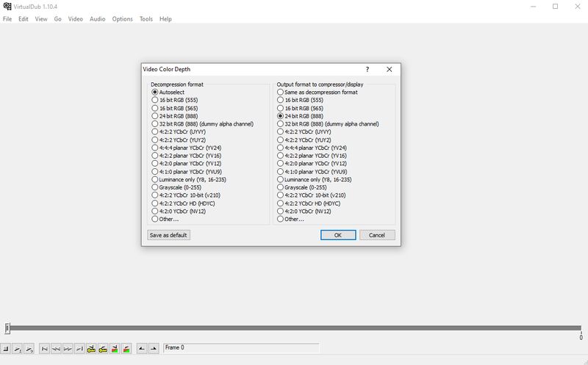
Task: Confirm the dialog with OK
Action: click(338, 235)
